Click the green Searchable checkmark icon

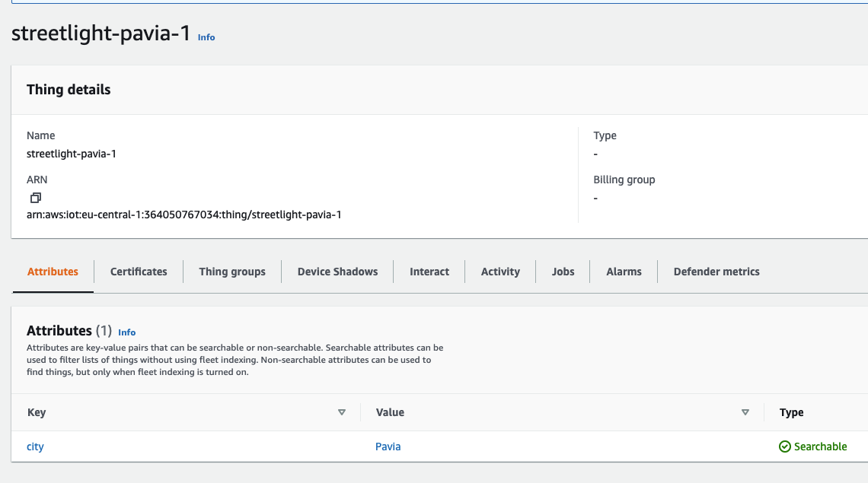[784, 446]
